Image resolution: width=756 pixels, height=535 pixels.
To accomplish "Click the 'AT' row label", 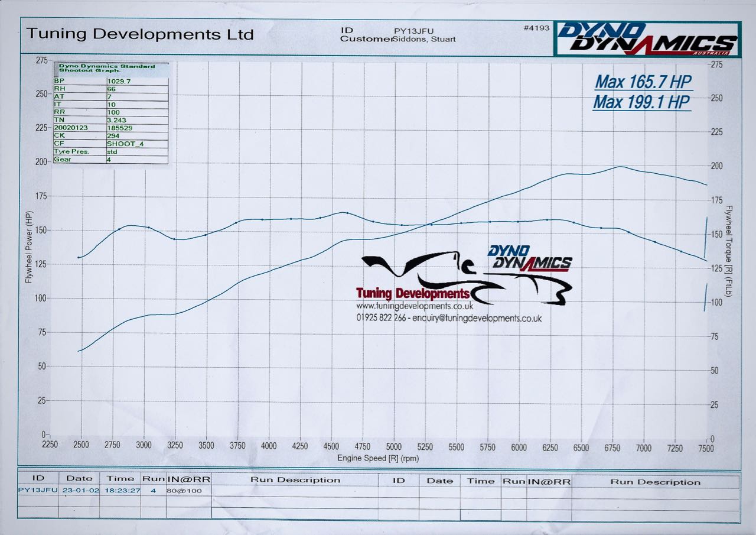I will 58,96.
